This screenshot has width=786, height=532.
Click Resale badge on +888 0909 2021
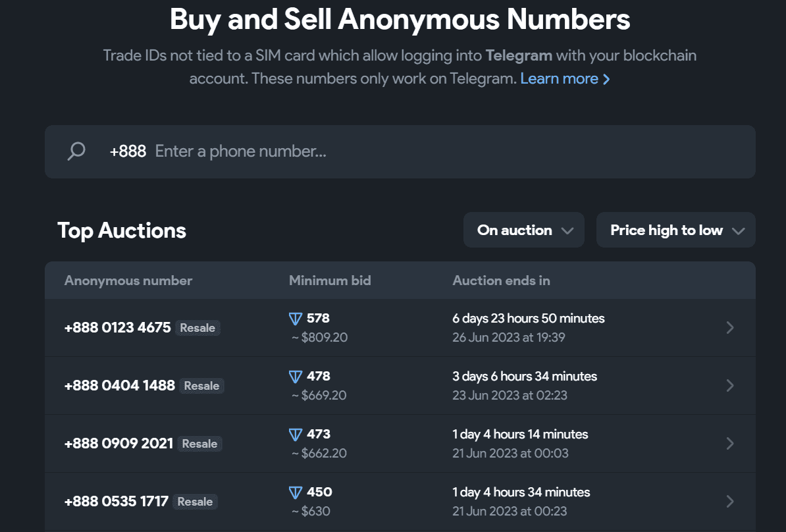coord(199,444)
